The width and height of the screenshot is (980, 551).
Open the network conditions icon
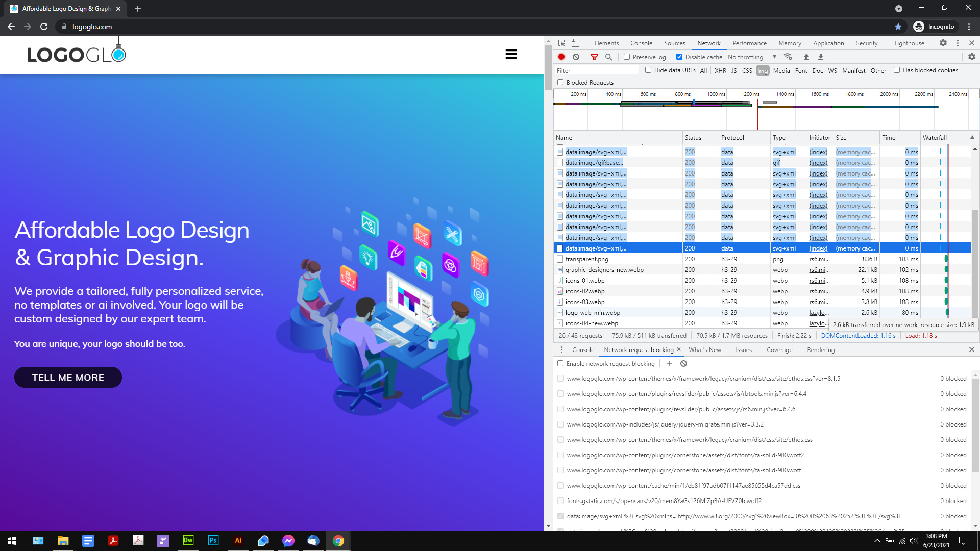click(x=788, y=57)
